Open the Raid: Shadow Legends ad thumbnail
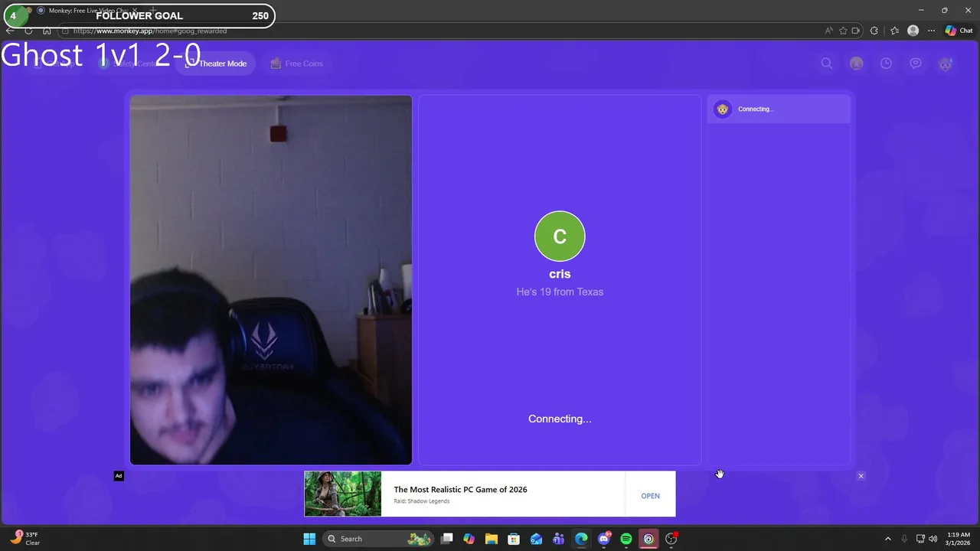The image size is (980, 551). (x=342, y=494)
